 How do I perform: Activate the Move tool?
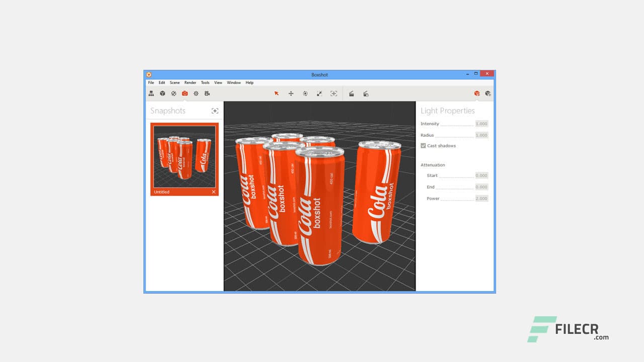point(291,94)
